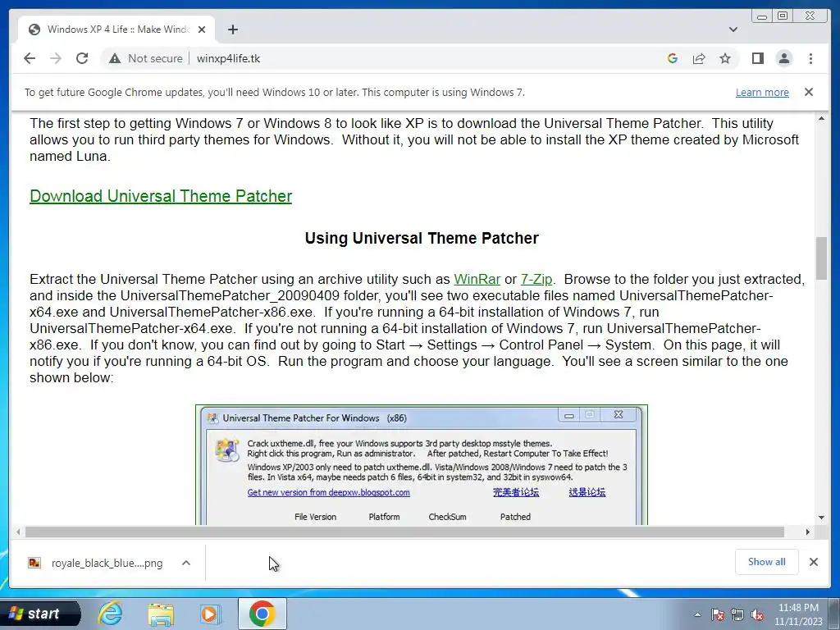840x630 pixels.
Task: Click the Universal Theme Patcher screenshot image
Action: pyautogui.click(x=422, y=465)
